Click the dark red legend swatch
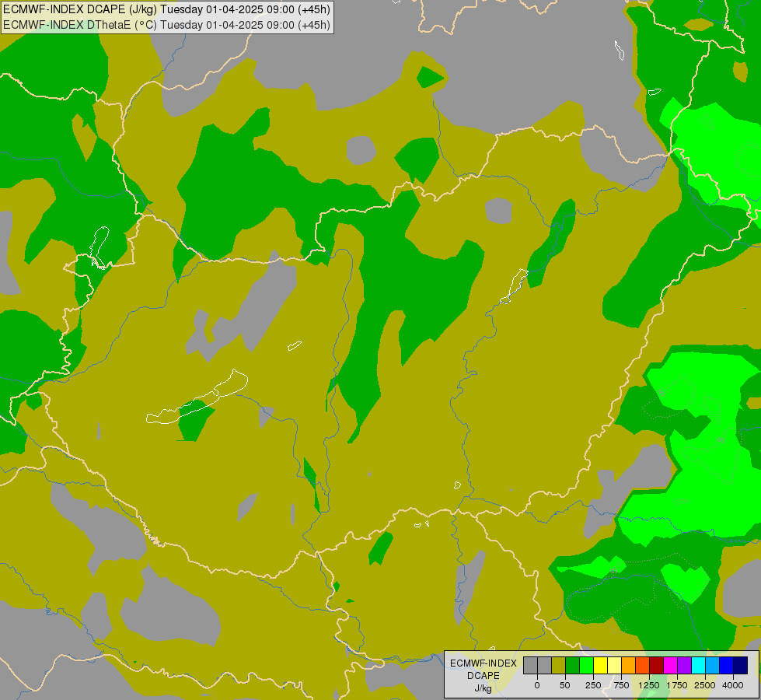The image size is (761, 700). click(x=657, y=665)
